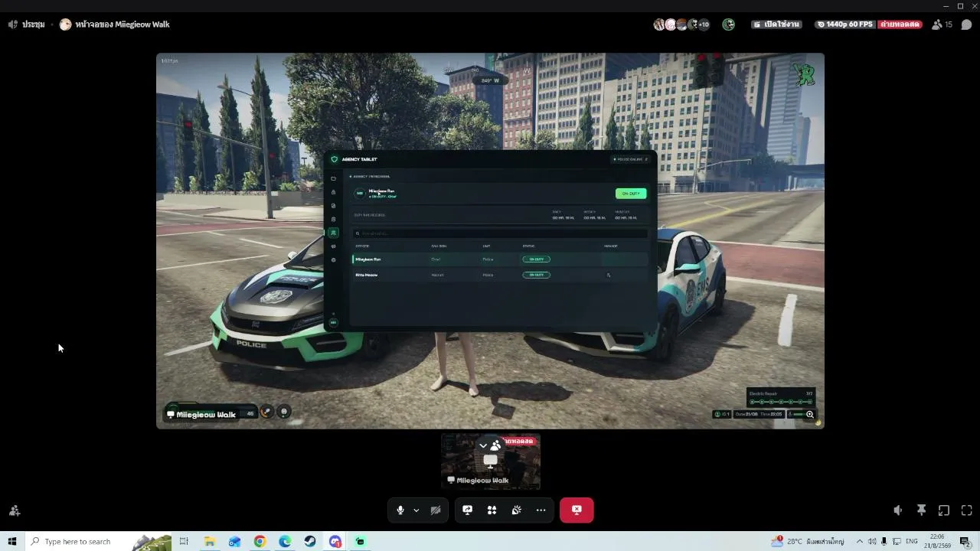
Task: Click the pin icon bottom-right
Action: click(x=921, y=510)
